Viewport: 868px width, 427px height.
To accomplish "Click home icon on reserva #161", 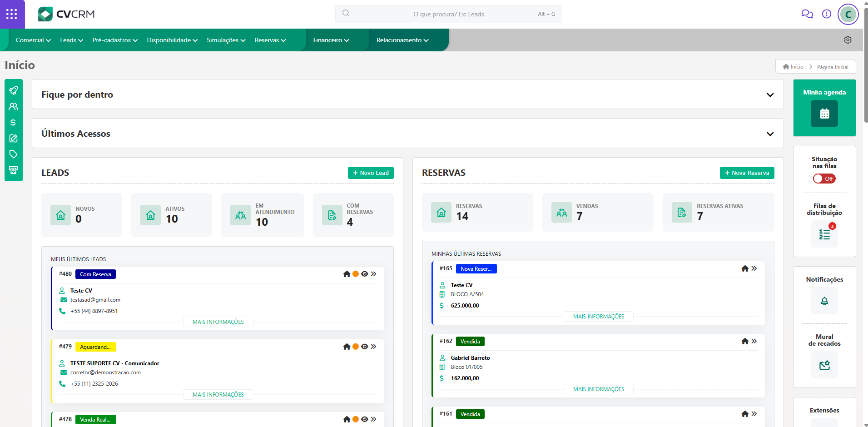I will [745, 414].
